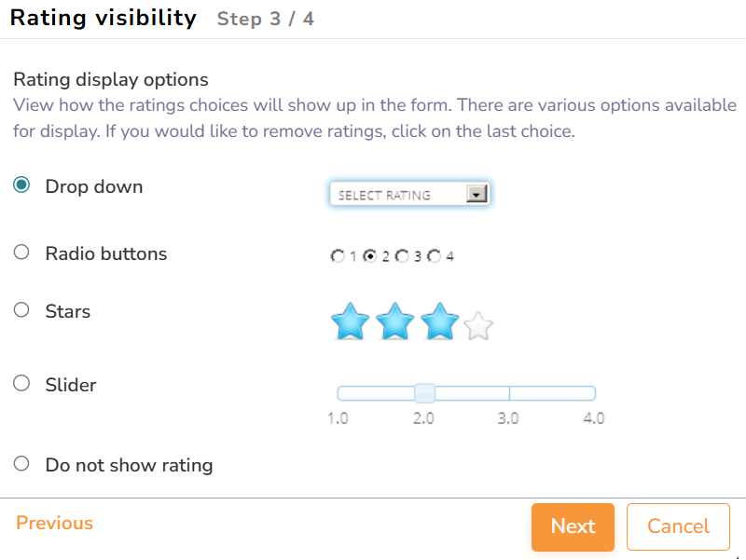Click preview radio button labeled 3

point(402,256)
